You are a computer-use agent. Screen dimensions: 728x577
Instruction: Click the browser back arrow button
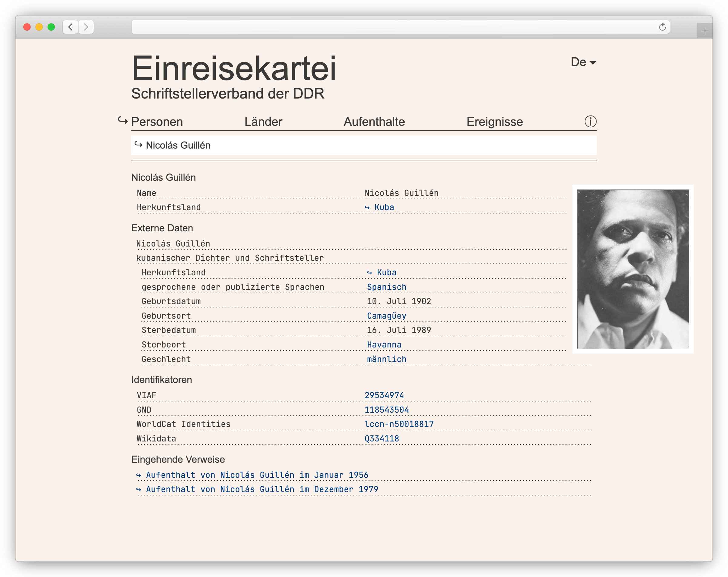[x=70, y=27]
